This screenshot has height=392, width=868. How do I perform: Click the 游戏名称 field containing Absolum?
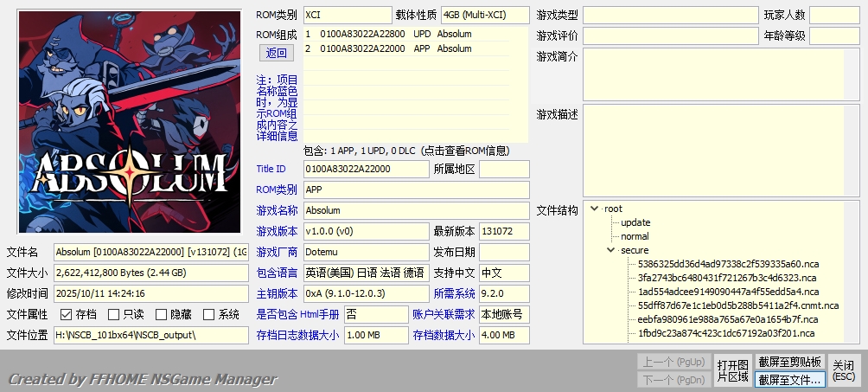pos(415,210)
